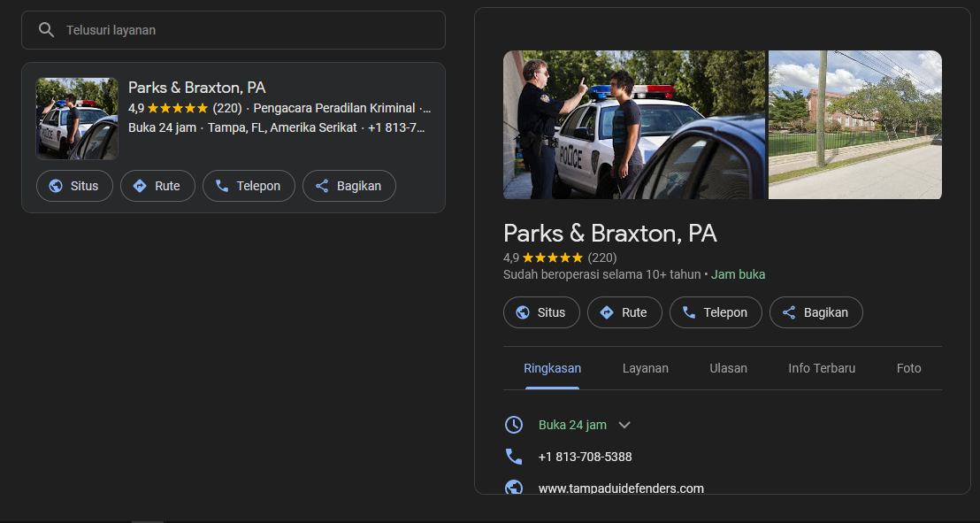Click Buka 24 jam text in detail panel
Viewport: 980px width, 523px height.
572,426
